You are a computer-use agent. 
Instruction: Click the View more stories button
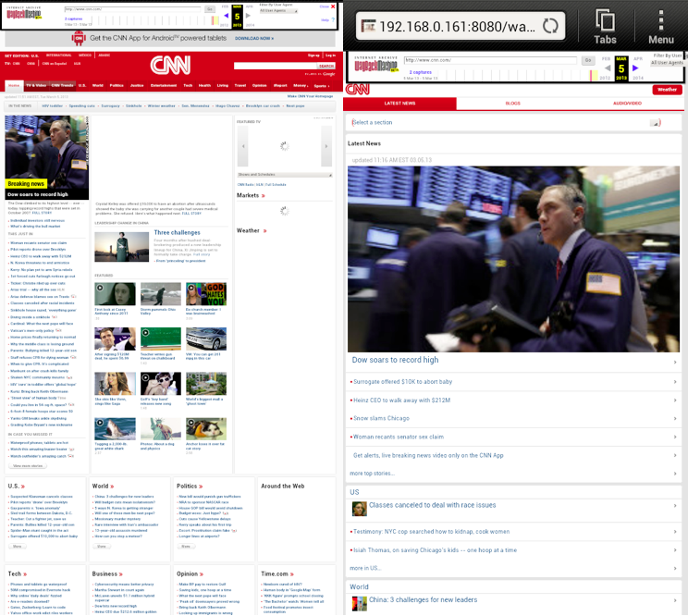click(28, 466)
